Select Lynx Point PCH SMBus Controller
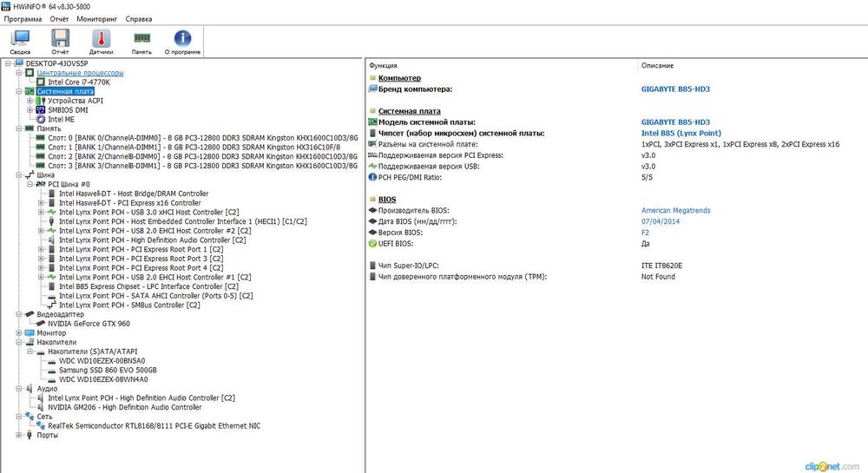Image resolution: width=868 pixels, height=473 pixels. [x=129, y=305]
